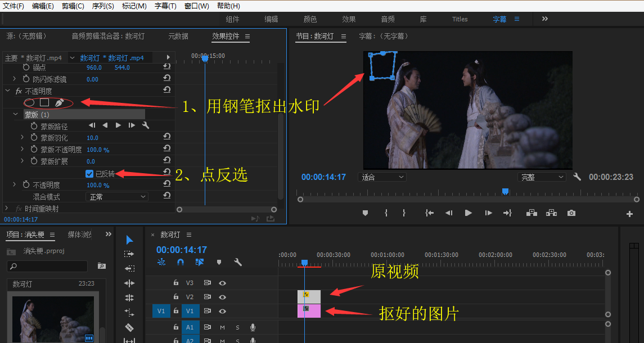This screenshot has width=644, height=343.
Task: Select the Razor tool
Action: (129, 327)
